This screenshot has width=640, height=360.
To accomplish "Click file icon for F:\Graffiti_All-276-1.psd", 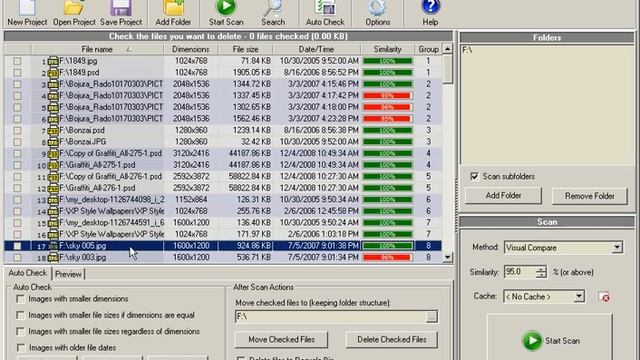I will 53,189.
